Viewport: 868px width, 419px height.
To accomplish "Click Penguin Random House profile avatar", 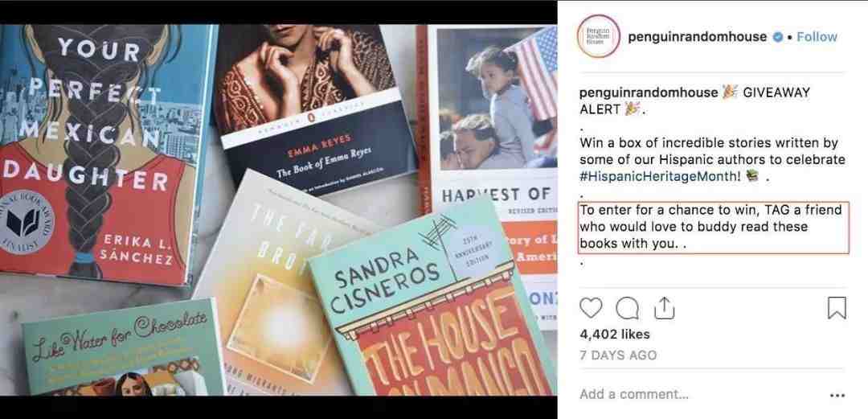I will tap(598, 36).
